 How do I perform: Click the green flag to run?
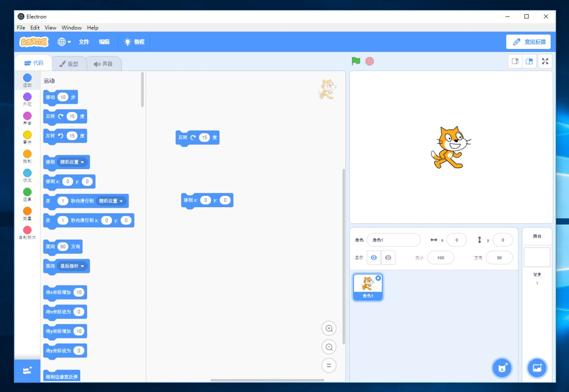[x=356, y=61]
